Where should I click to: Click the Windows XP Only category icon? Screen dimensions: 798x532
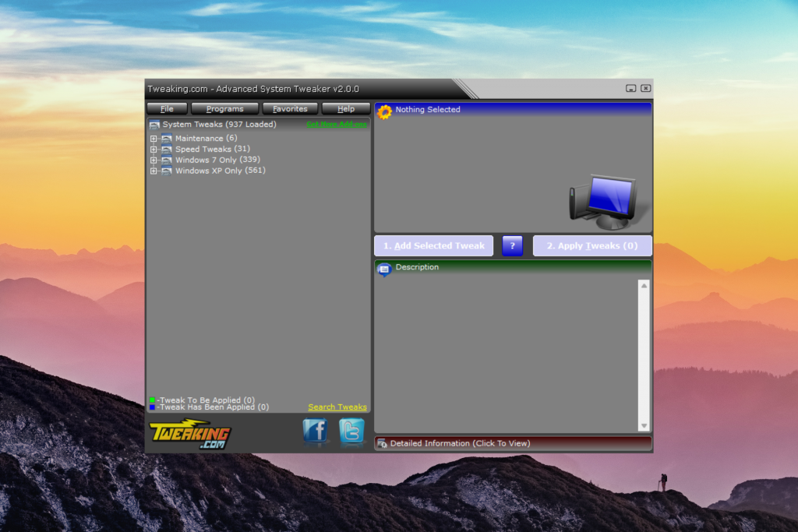(167, 171)
